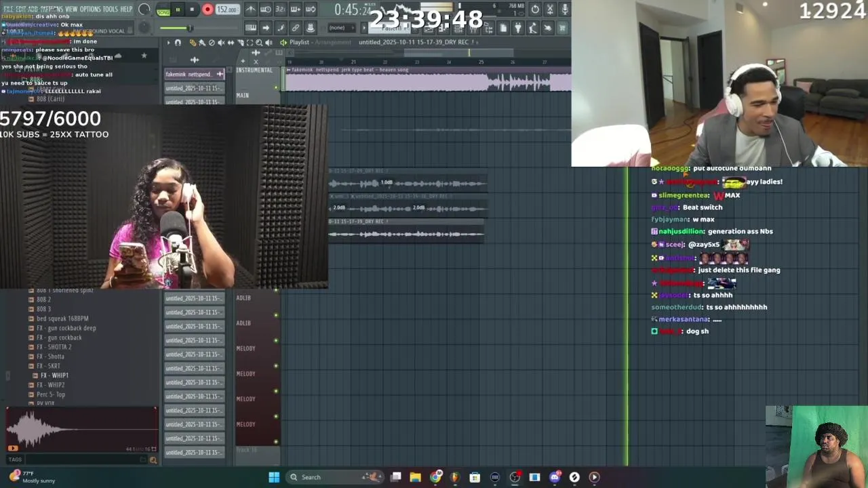Stop playback with the transport stop button
Image resolution: width=868 pixels, height=488 pixels.
(192, 10)
